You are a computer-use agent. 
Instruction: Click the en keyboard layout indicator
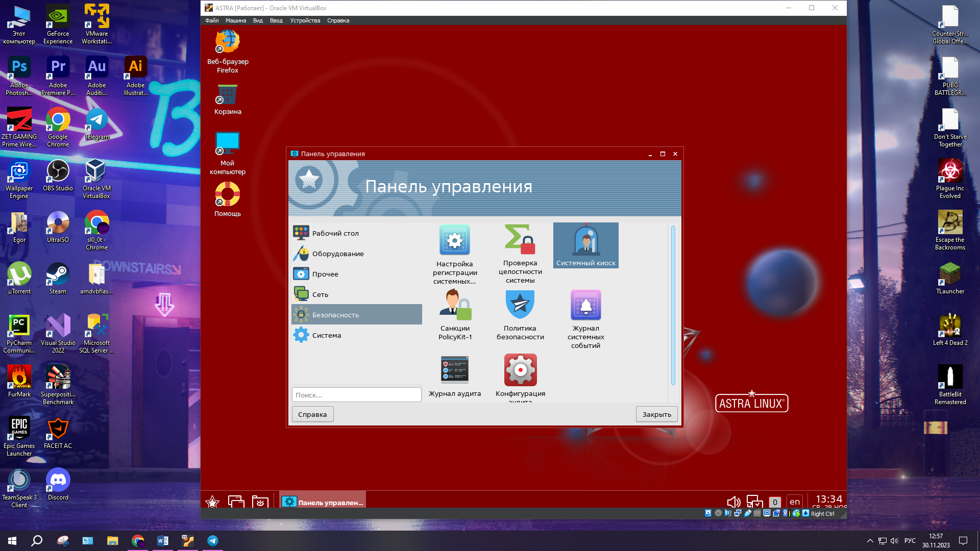(x=795, y=502)
